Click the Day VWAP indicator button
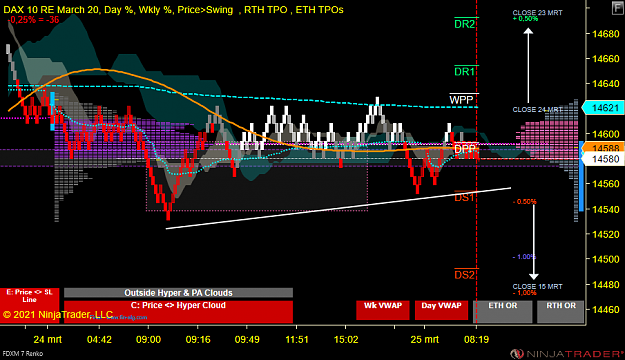Image resolution: width=625 pixels, height=360 pixels. pyautogui.click(x=441, y=310)
